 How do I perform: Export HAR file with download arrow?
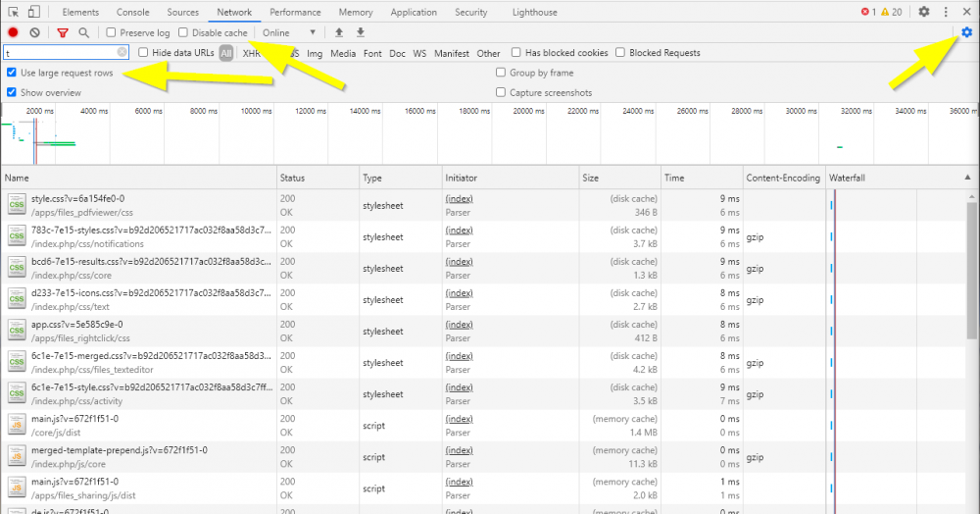click(x=361, y=32)
